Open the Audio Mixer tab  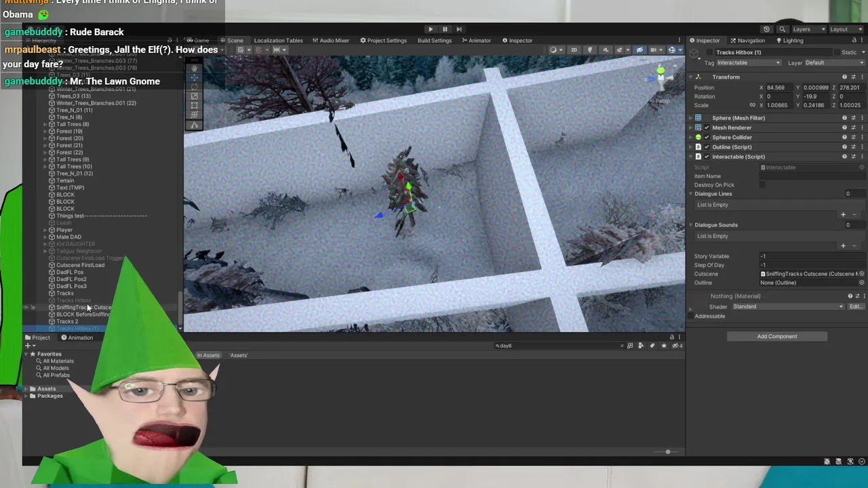click(330, 41)
